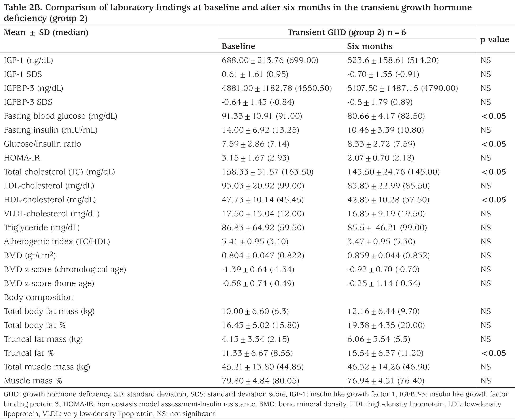Click 'BMD z-score (bone age)' label
Image resolution: width=515 pixels, height=420 pixels.
49,283
